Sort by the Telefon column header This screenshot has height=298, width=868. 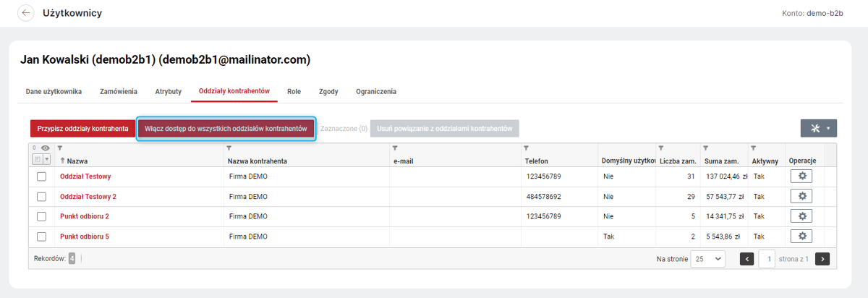[x=537, y=161]
